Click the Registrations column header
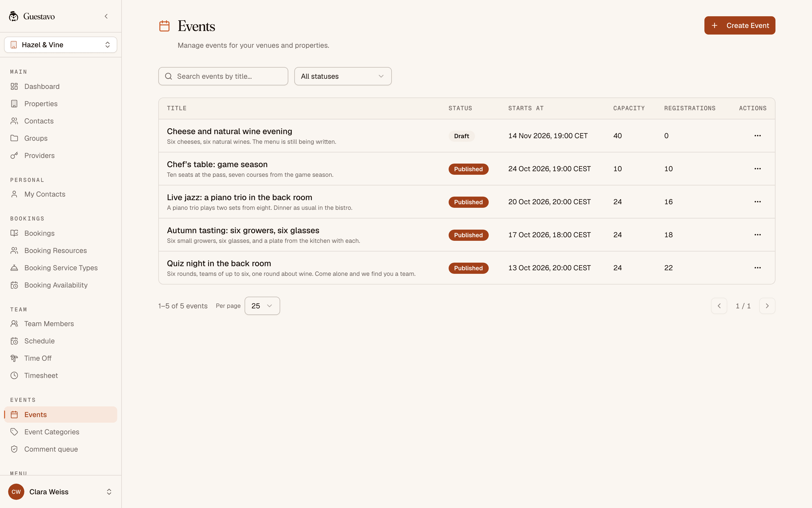 pyautogui.click(x=690, y=108)
